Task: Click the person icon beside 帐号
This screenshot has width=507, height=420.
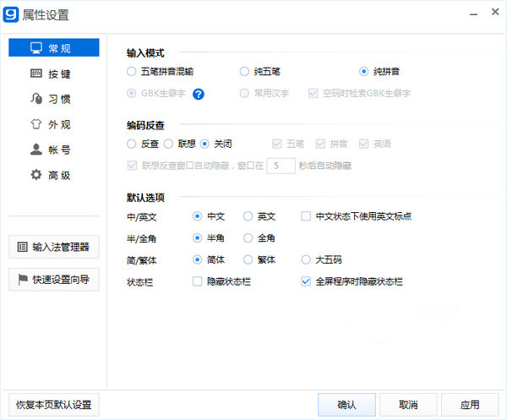Action: (x=36, y=149)
